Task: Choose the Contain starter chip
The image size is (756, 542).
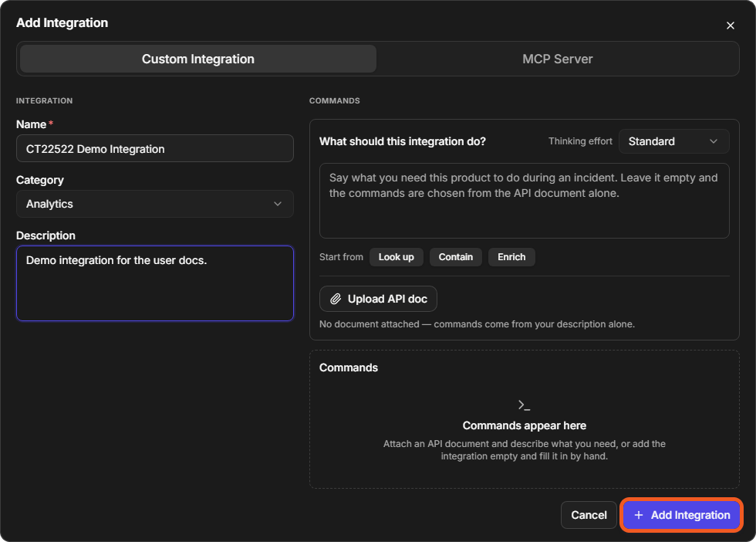Action: (x=456, y=257)
